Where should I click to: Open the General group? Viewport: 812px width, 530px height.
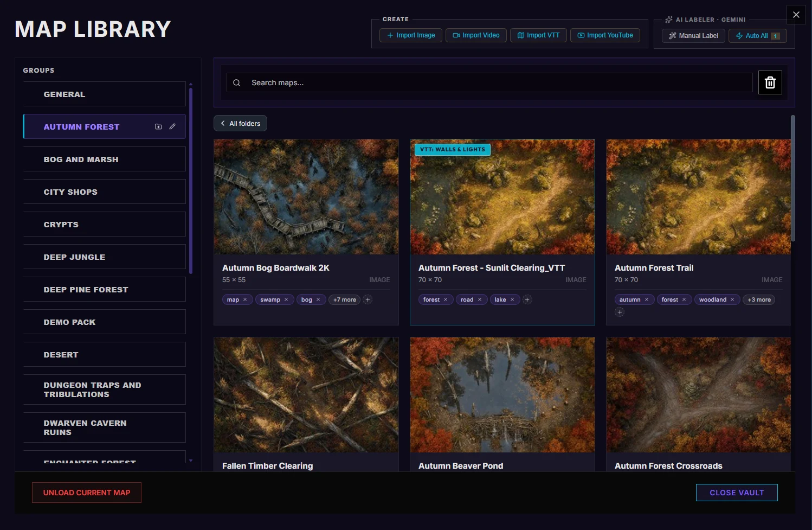point(104,94)
